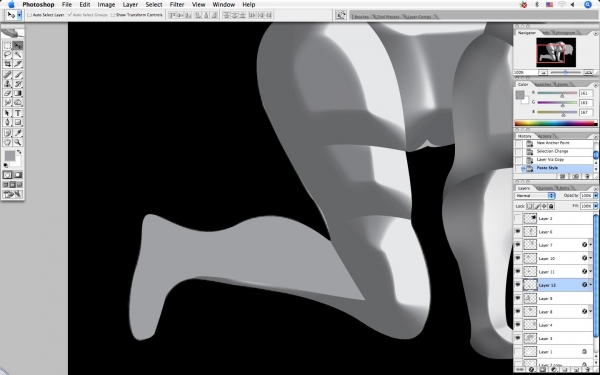600x375 pixels.
Task: Open the file browser icon in options bar
Action: click(341, 15)
